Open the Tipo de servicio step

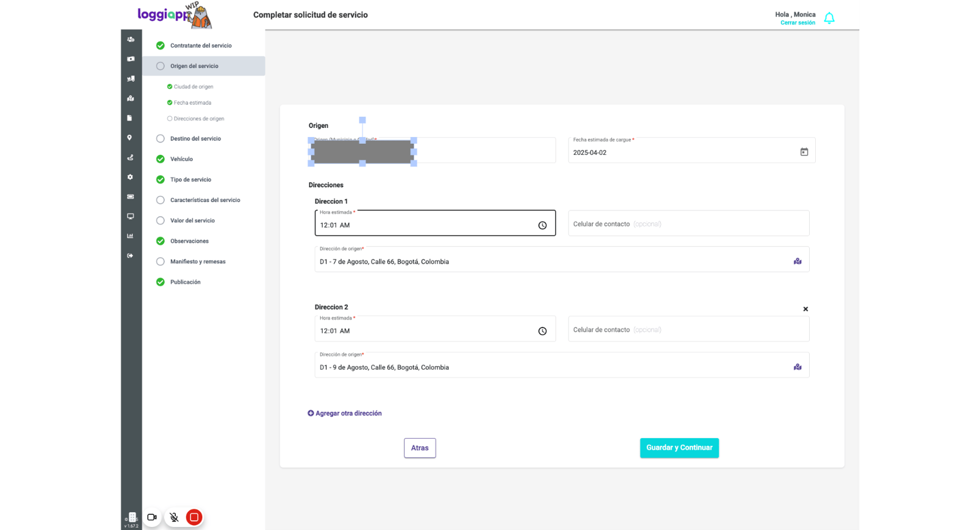(190, 179)
